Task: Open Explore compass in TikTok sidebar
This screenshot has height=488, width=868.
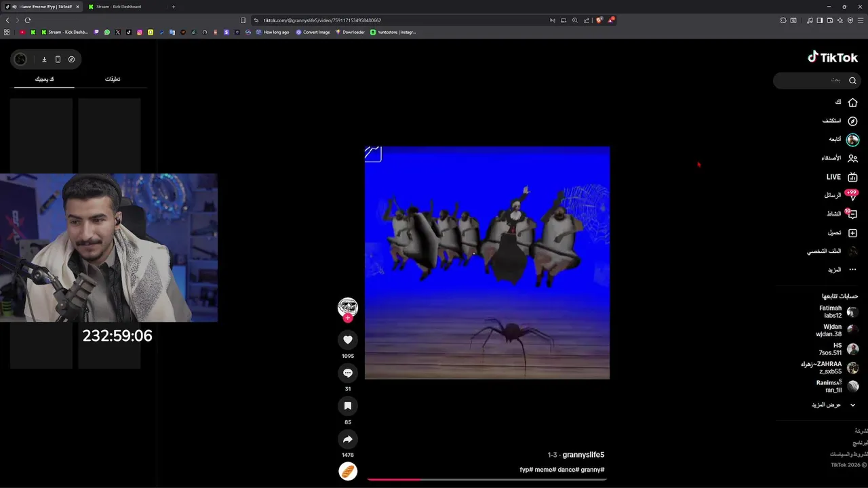Action: pyautogui.click(x=852, y=121)
